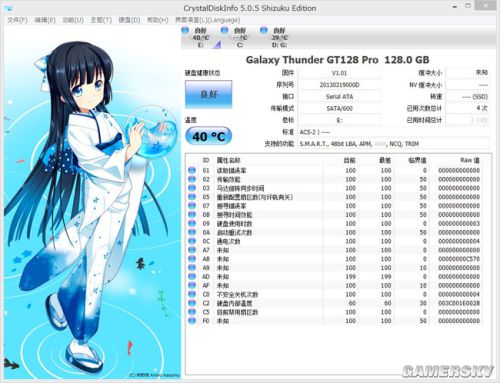The width and height of the screenshot is (500, 383).
Task: Click the 40 °C temperature button
Action: pos(209,136)
